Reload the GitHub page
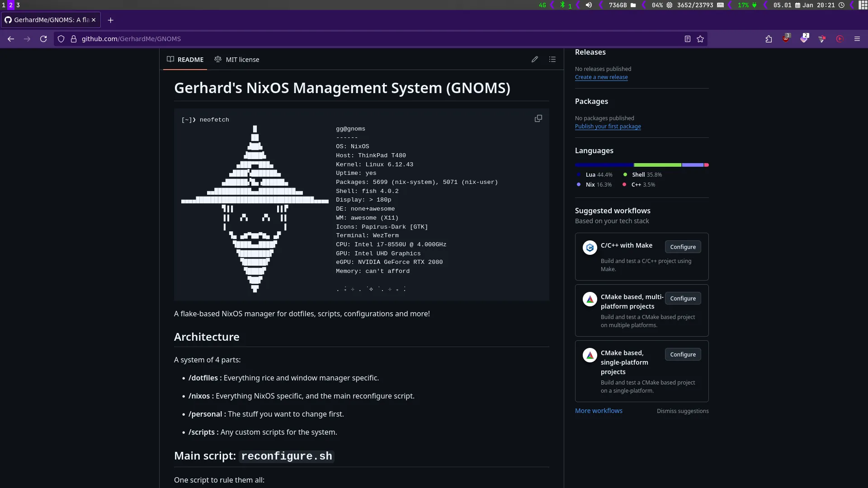 pos(43,39)
